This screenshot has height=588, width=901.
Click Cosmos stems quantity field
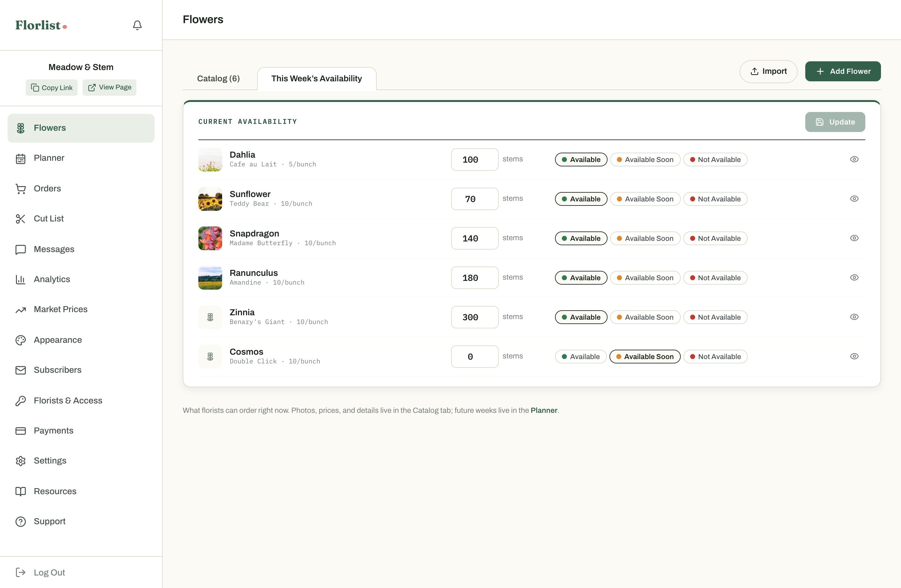pos(474,357)
